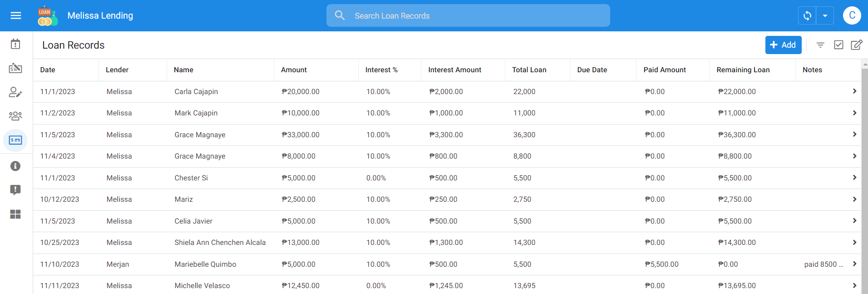Click the quick edit pencil icon

tap(856, 45)
